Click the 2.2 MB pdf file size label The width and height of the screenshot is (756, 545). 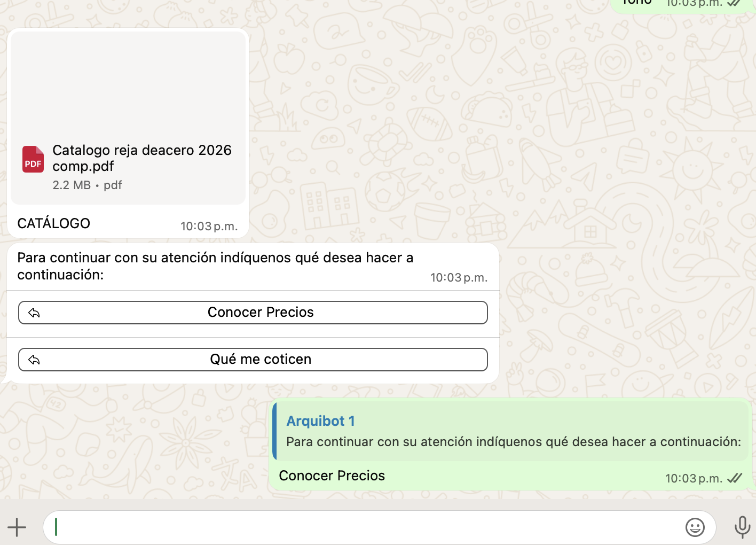[87, 185]
